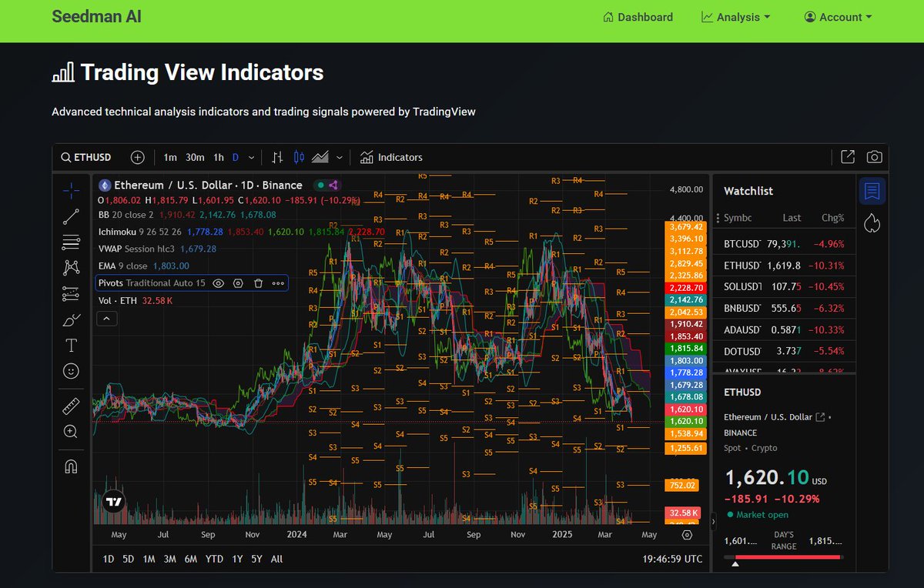The width and height of the screenshot is (924, 588).
Task: Open the hotlists flame icon
Action: point(872,223)
